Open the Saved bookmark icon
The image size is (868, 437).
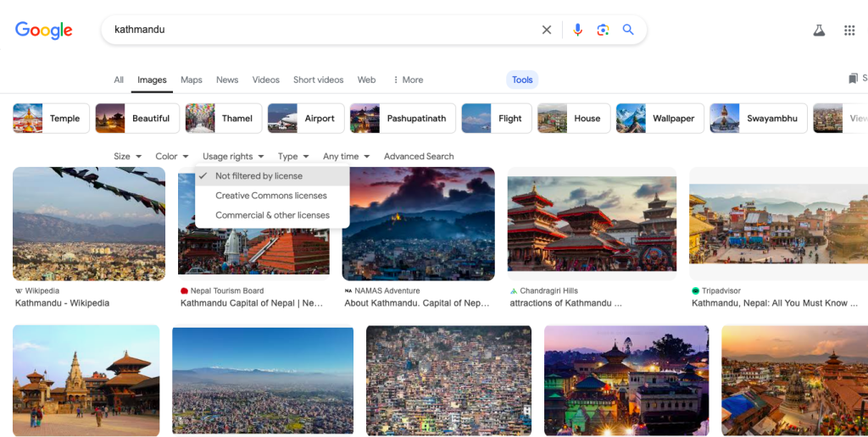(853, 79)
